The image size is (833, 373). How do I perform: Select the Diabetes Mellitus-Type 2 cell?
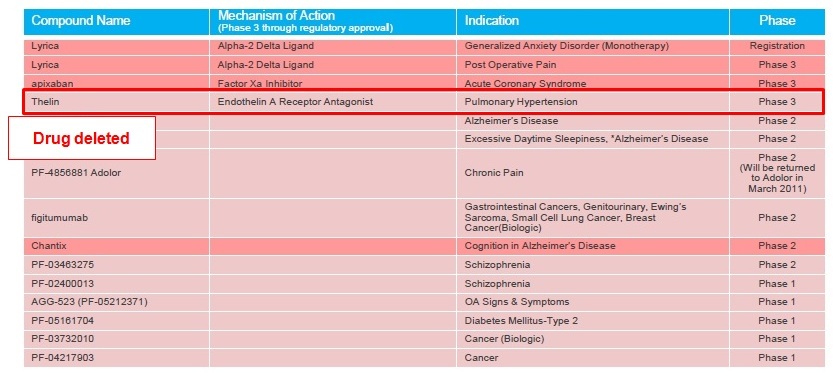point(593,321)
